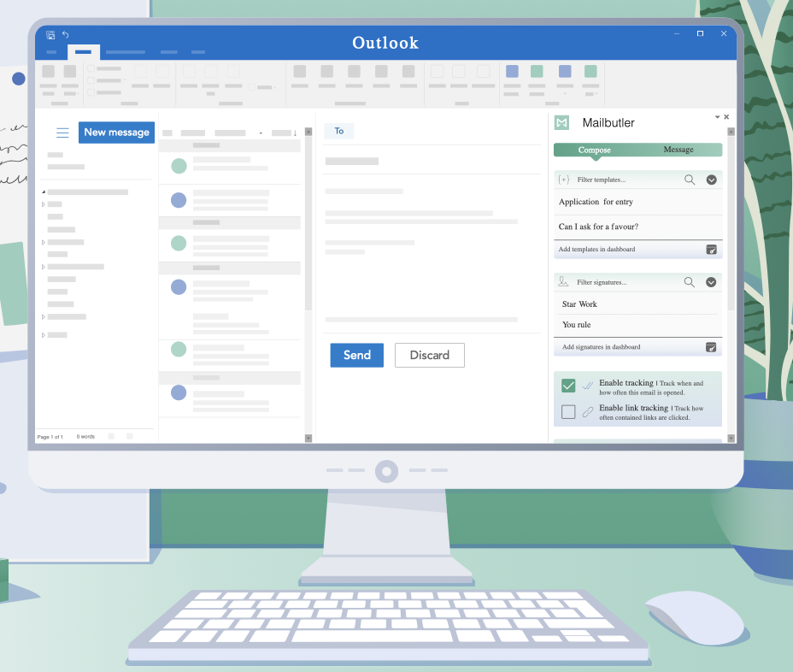Click the hamburger menu icon beside New message

pyautogui.click(x=62, y=133)
